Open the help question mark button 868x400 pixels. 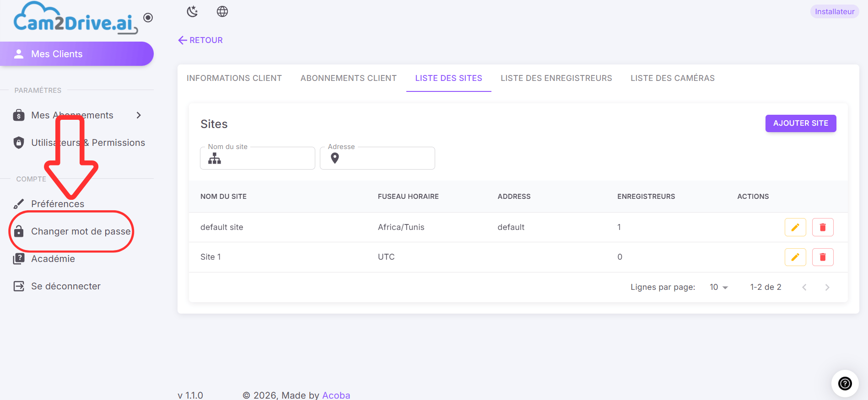(x=845, y=384)
